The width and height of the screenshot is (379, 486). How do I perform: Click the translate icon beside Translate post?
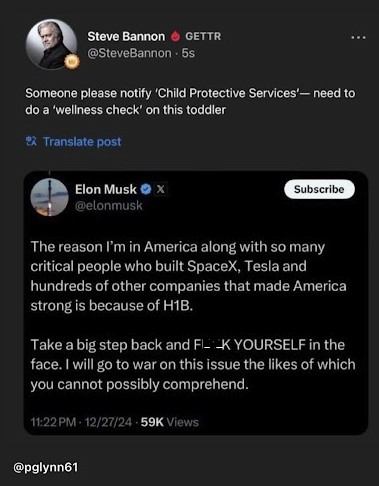31,142
